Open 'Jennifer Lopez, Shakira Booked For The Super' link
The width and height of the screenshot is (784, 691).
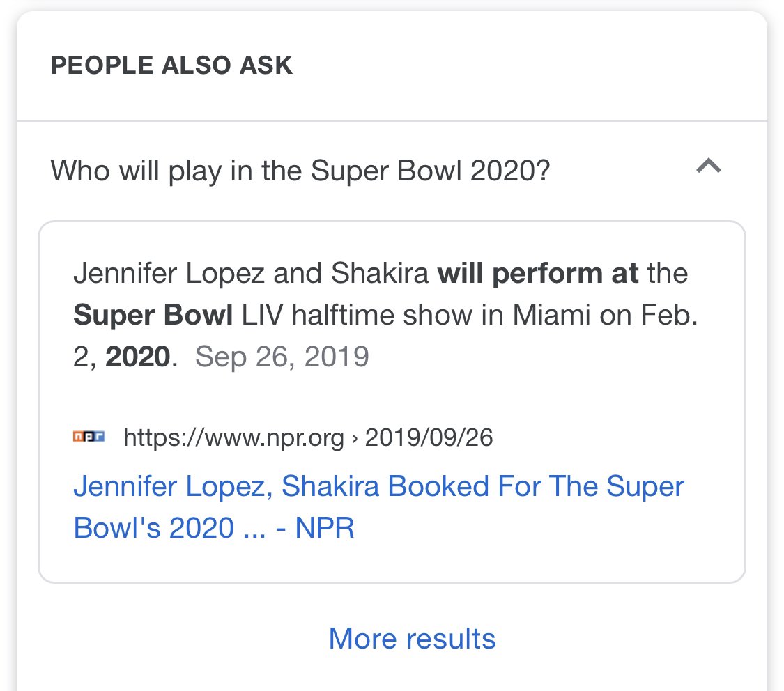(x=378, y=486)
